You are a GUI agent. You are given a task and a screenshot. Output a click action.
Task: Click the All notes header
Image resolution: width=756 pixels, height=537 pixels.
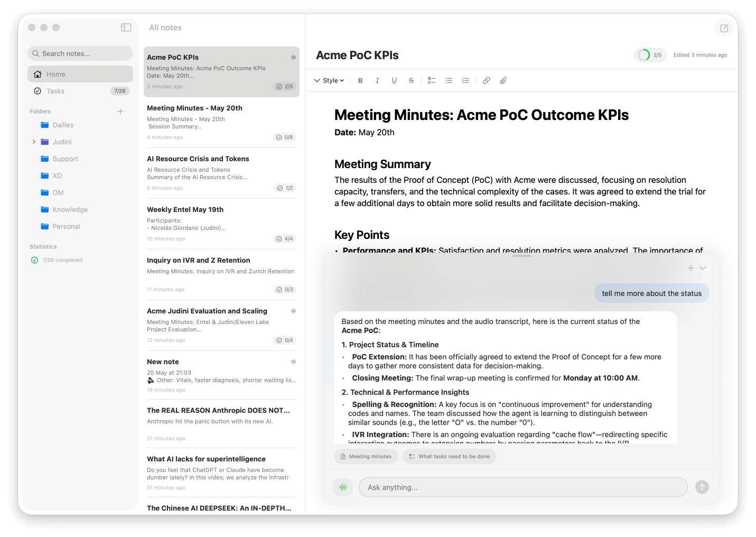tap(165, 27)
